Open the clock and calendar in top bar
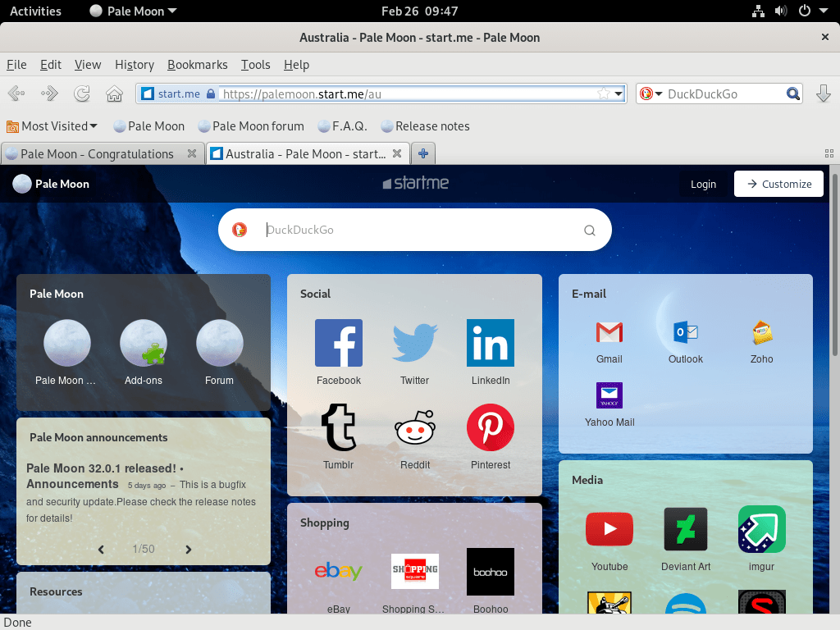The width and height of the screenshot is (840, 630). (x=419, y=11)
